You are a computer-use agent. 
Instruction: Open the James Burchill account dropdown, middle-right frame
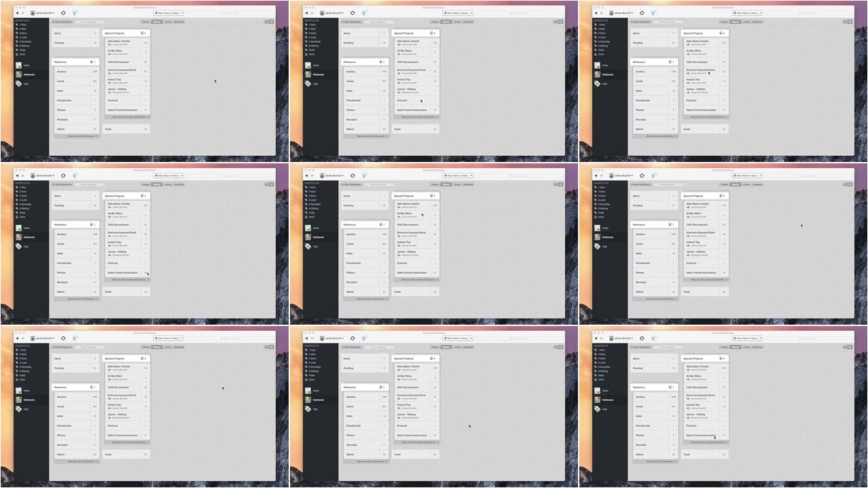pos(621,176)
